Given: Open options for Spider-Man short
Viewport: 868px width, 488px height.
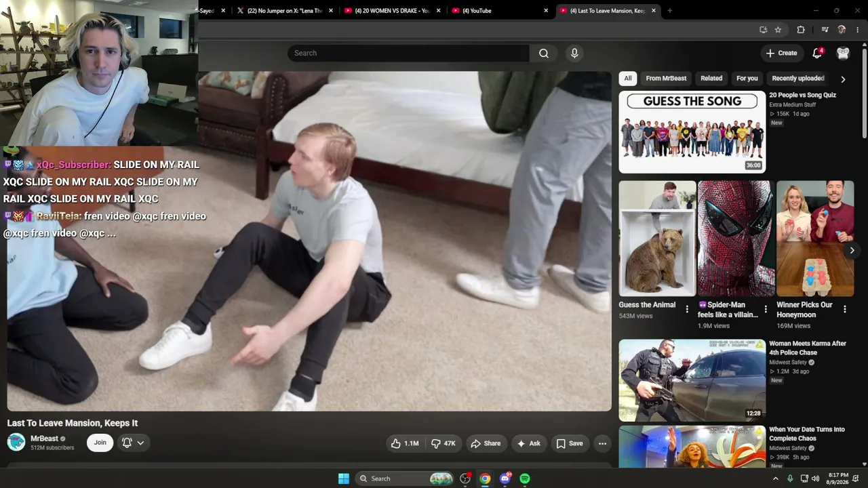Looking at the screenshot, I should 766,309.
